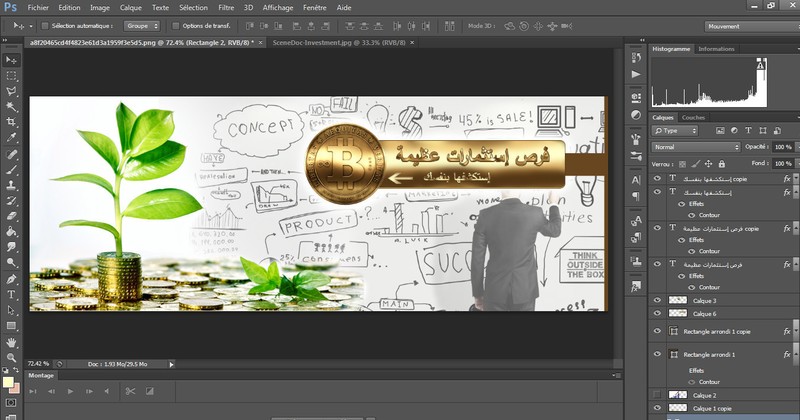
Task: Select the Horizontal Type tool
Action: click(x=12, y=295)
